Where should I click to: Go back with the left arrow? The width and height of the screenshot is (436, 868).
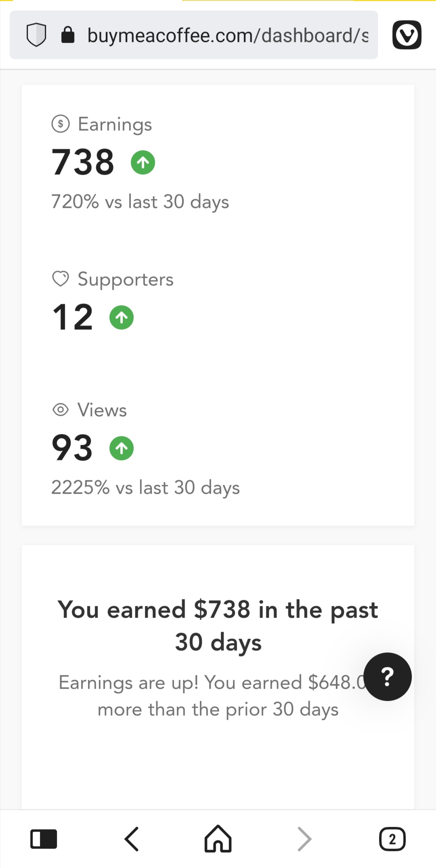132,839
